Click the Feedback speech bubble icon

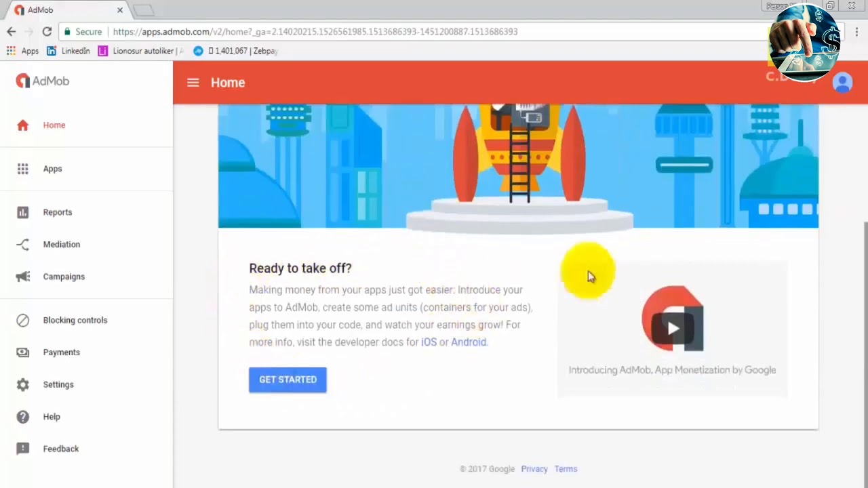23,449
